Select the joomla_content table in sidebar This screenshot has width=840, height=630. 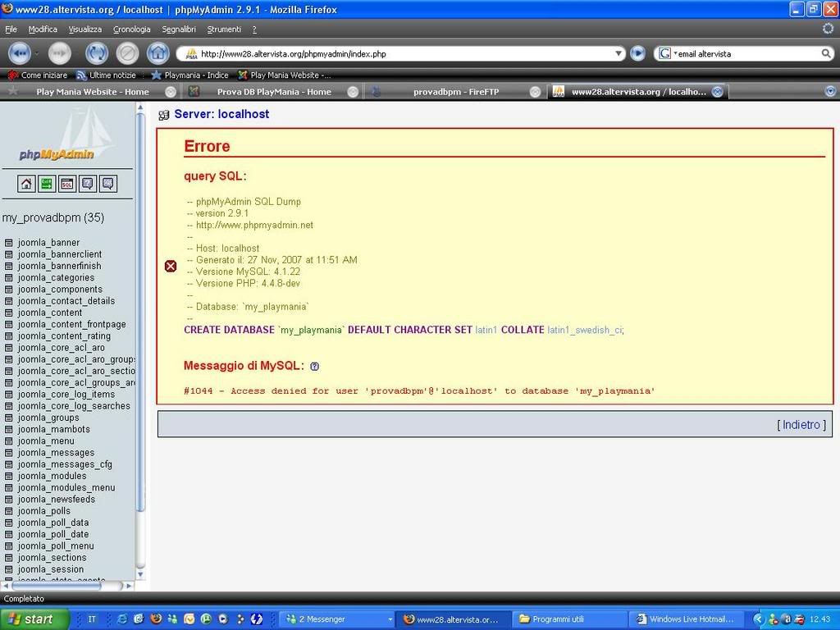click(x=50, y=313)
